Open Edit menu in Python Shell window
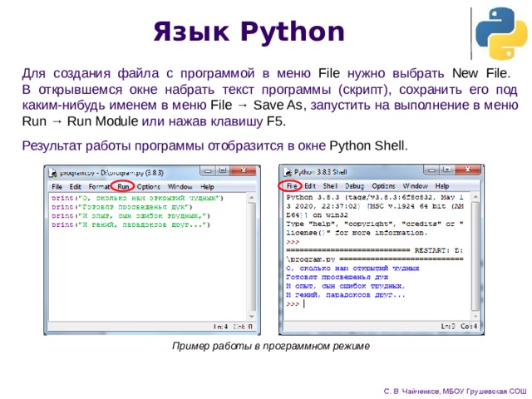 point(310,186)
